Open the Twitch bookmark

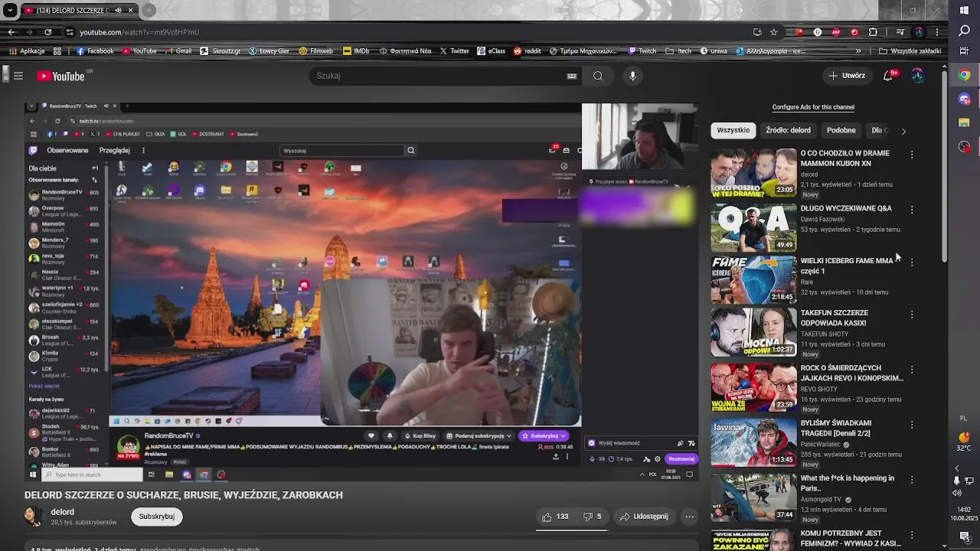pos(642,51)
